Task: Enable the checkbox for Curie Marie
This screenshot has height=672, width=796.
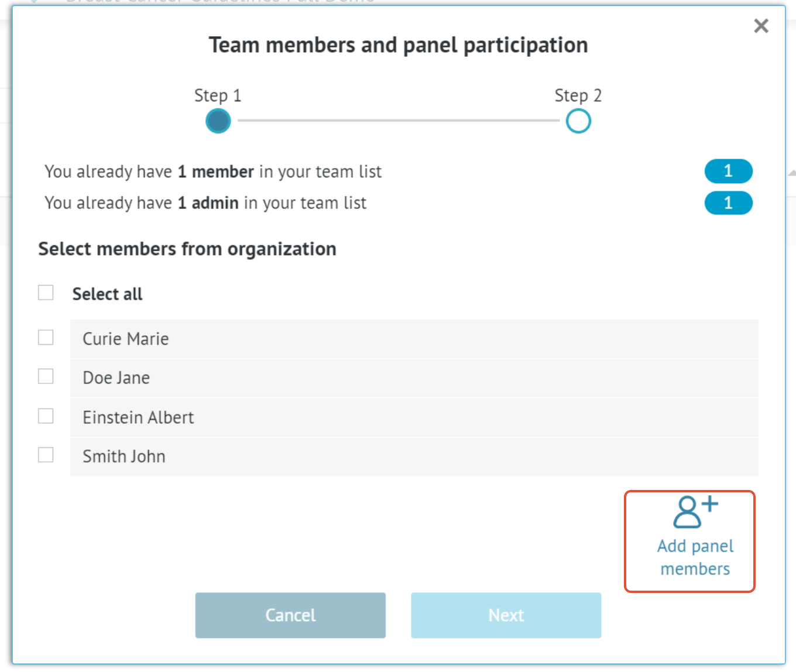Action: 46,337
